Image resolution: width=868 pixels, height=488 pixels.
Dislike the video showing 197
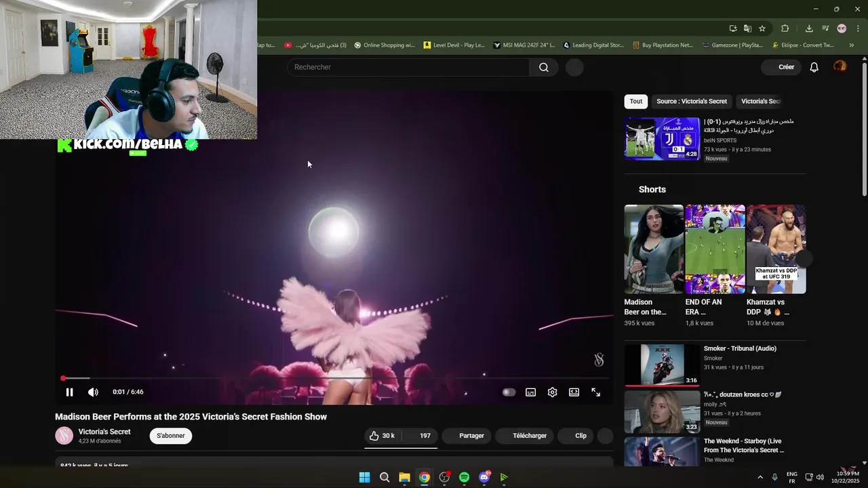click(419, 436)
